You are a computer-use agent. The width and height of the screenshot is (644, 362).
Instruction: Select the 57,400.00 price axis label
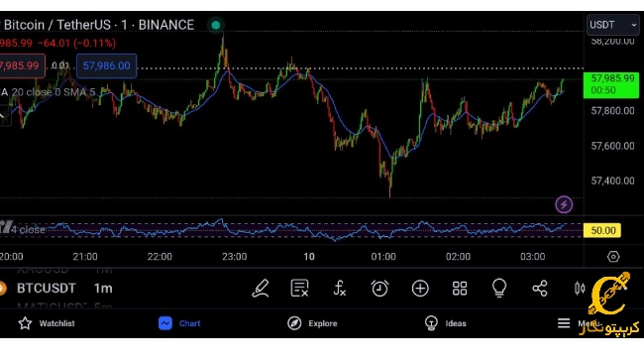tap(612, 181)
